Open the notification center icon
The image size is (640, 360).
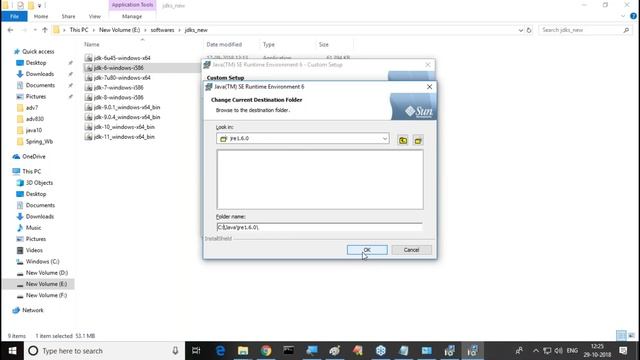(x=623, y=351)
